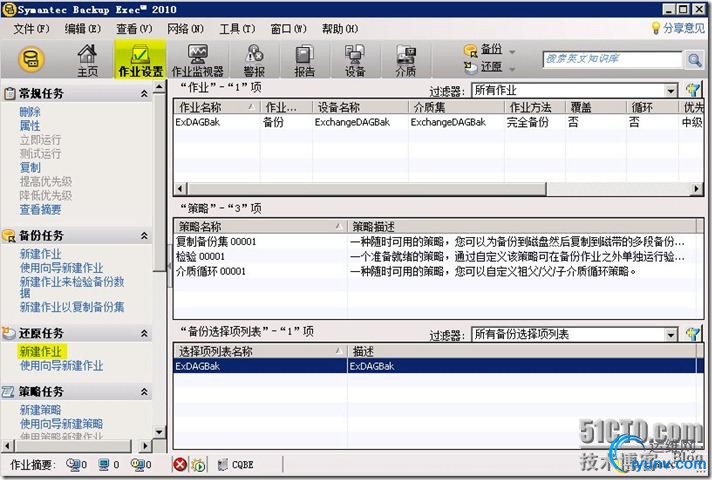Click the 查看摘要 link
Viewport: 712px width, 480px height.
tap(40, 209)
